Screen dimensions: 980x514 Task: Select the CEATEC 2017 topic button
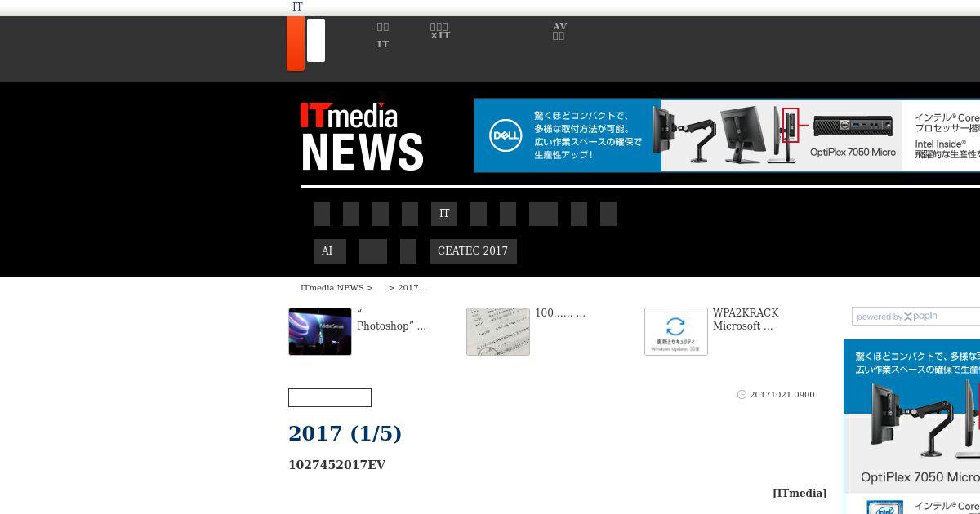coord(473,251)
